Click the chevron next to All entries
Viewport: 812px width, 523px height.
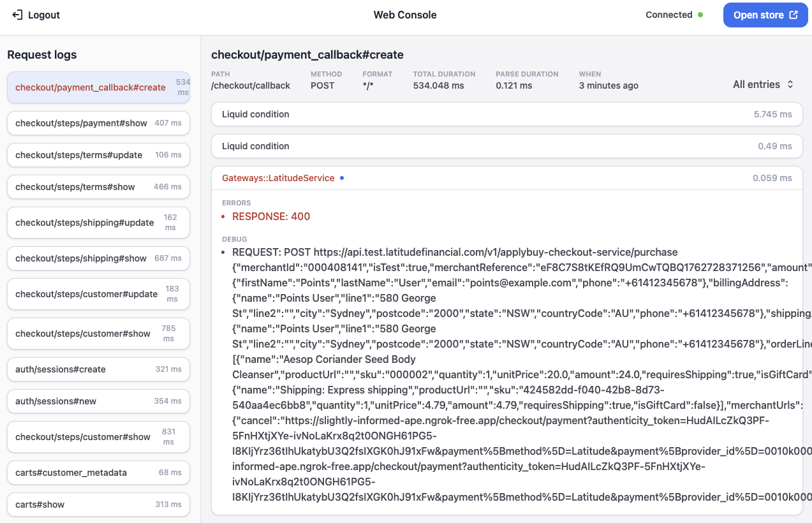coord(790,84)
